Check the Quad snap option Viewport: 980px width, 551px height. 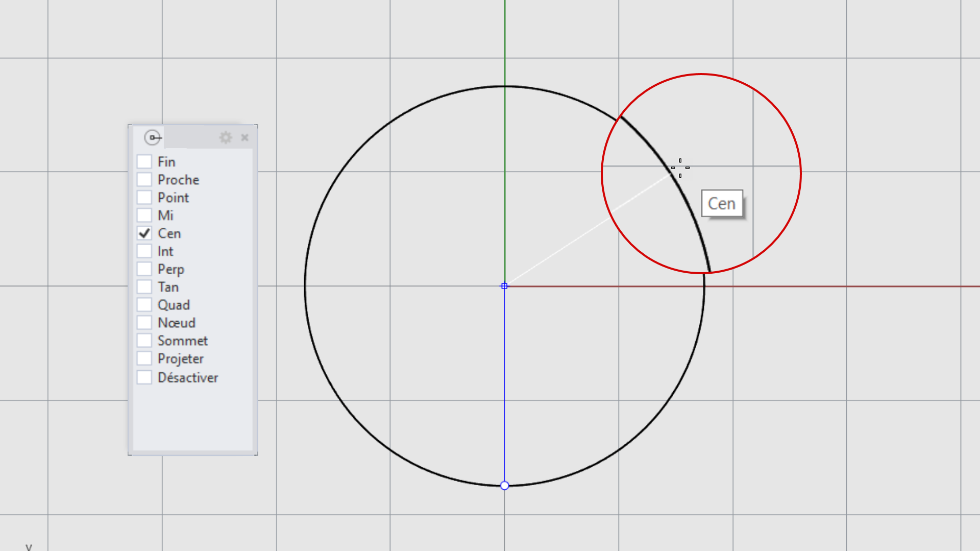tap(144, 305)
